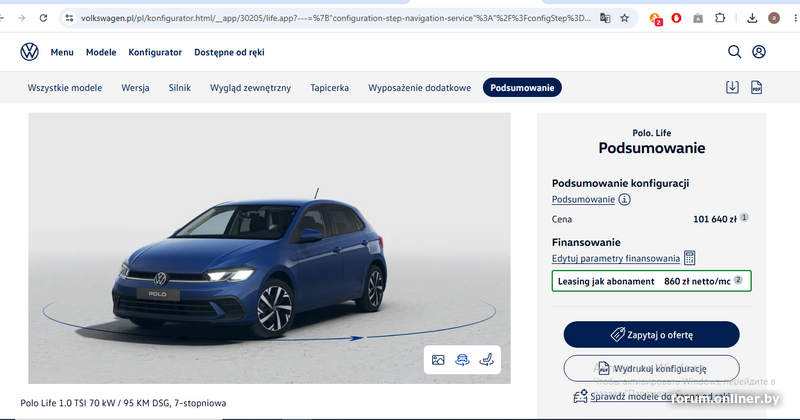Open the Menu item in header

click(x=62, y=52)
